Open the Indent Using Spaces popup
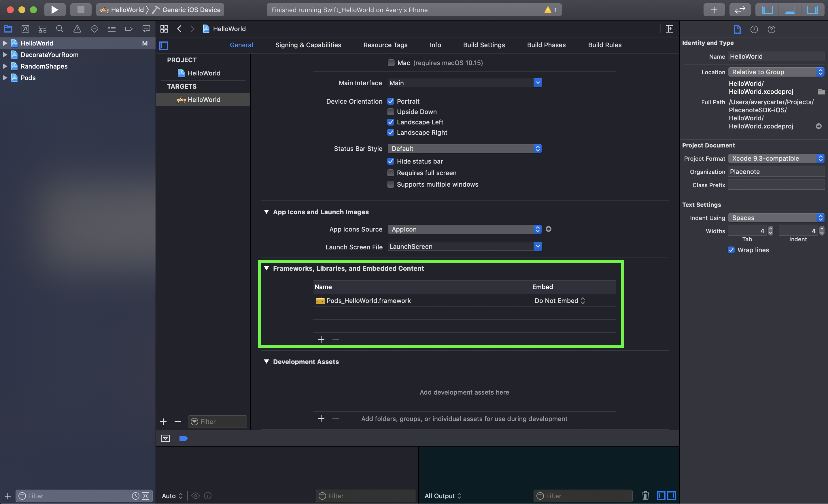 776,218
